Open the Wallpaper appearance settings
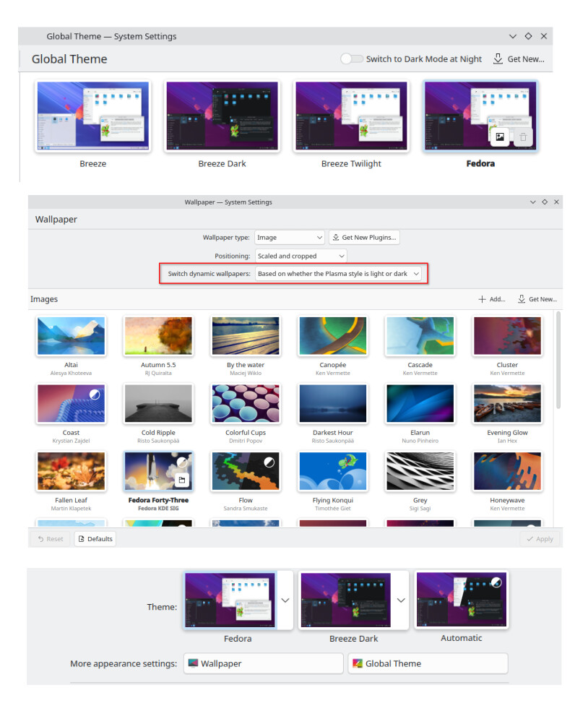The image size is (588, 711). click(263, 663)
